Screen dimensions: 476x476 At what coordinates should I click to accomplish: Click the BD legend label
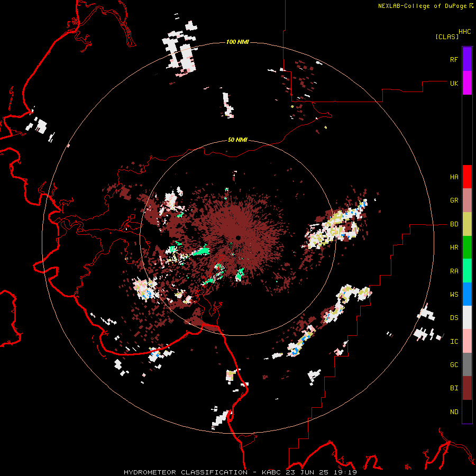pyautogui.click(x=454, y=224)
